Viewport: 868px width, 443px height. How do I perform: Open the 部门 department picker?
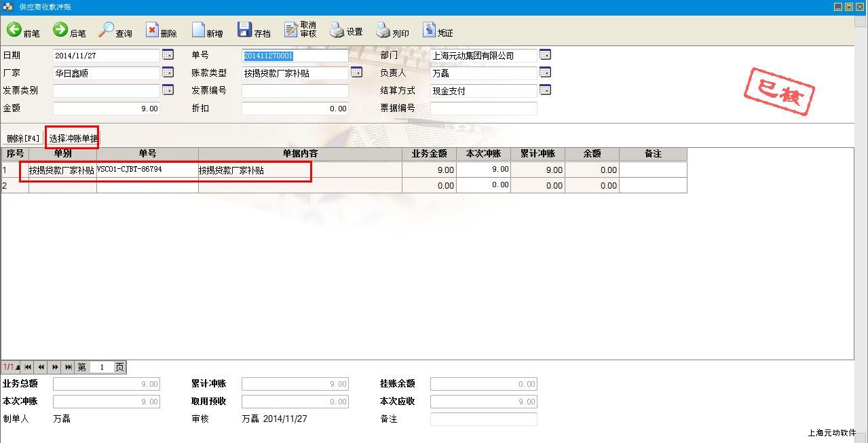pos(545,55)
